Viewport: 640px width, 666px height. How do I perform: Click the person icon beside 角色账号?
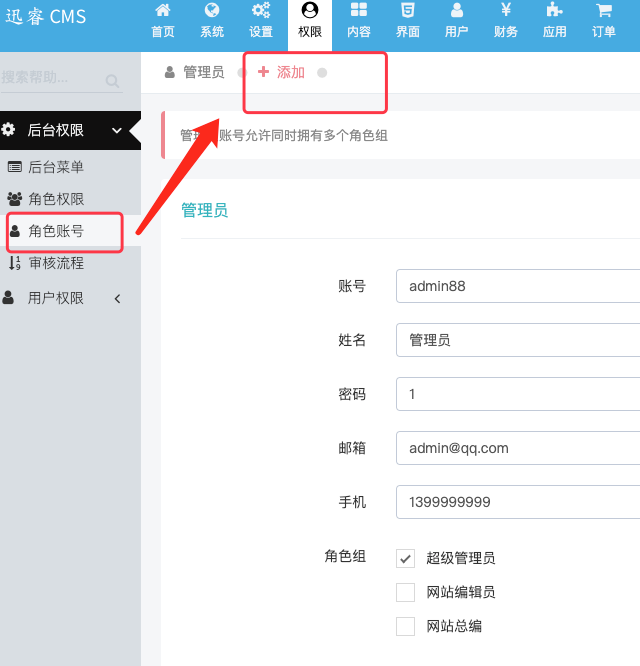15,231
